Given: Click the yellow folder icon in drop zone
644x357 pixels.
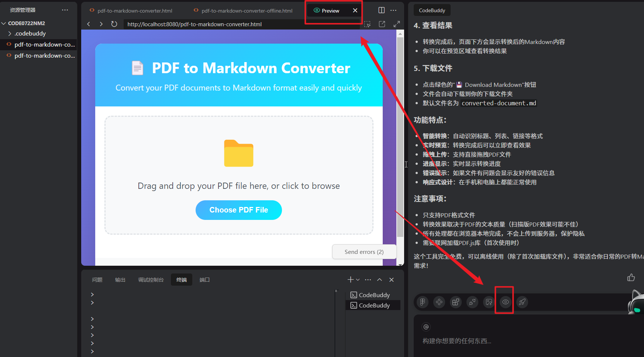Looking at the screenshot, I should pos(239,153).
